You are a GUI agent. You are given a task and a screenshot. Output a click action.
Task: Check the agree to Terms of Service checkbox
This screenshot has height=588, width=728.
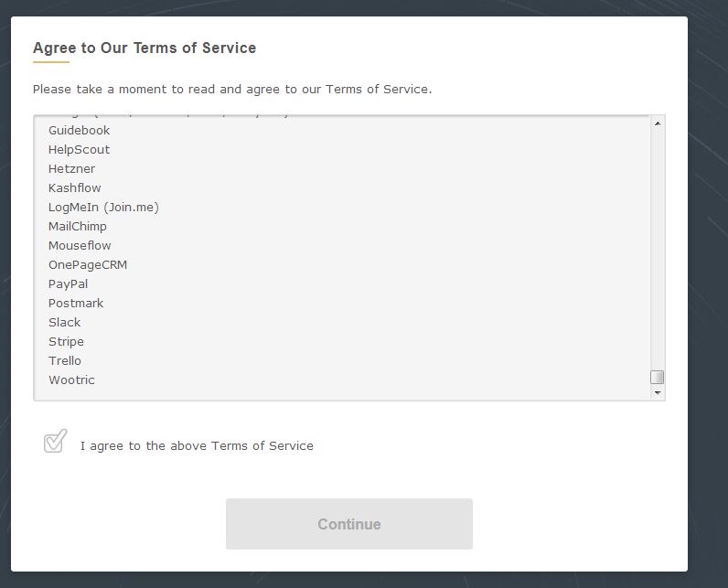(x=55, y=441)
